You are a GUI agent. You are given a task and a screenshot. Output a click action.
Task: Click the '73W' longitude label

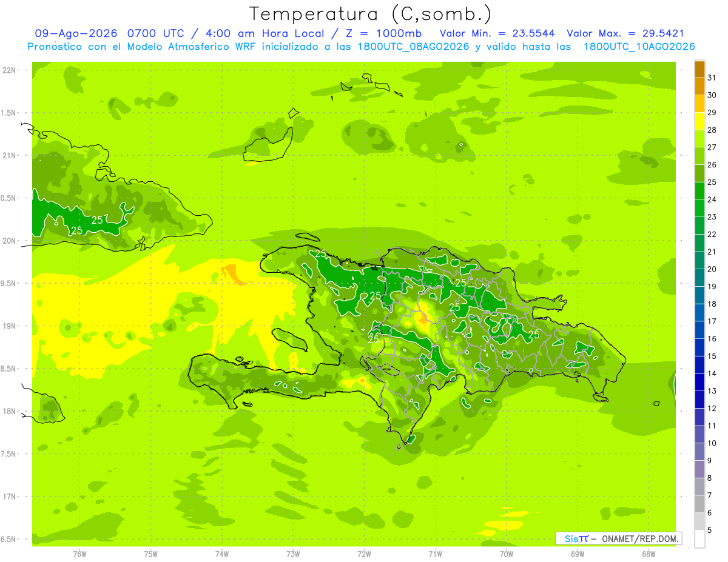[293, 554]
